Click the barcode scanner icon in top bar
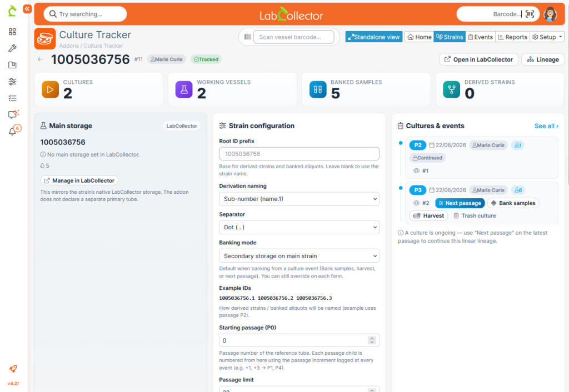This screenshot has width=569, height=392. coord(530,14)
